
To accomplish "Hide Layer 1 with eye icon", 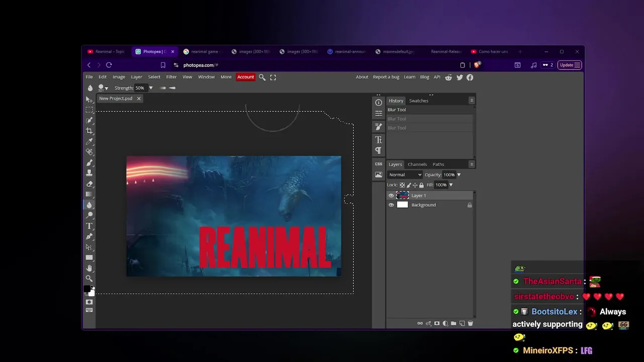I will [391, 196].
